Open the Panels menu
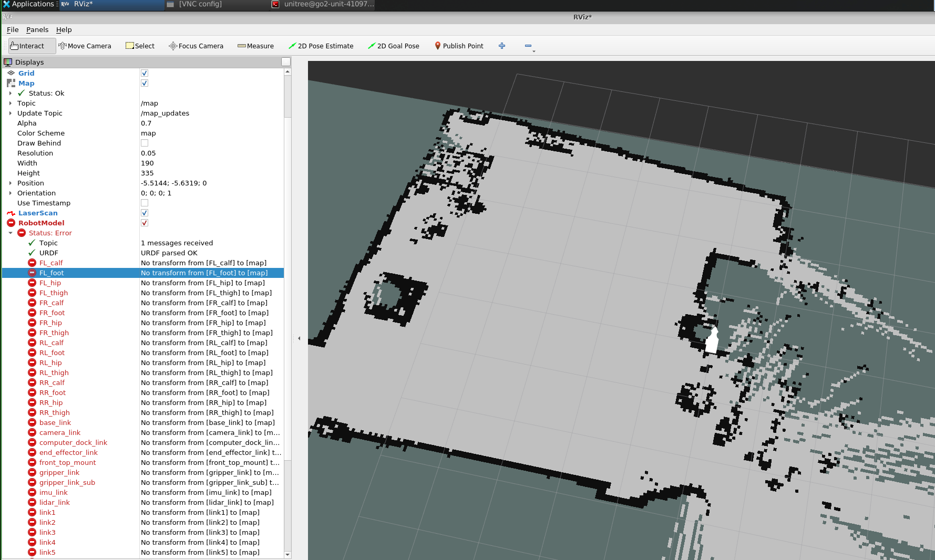 coord(37,30)
